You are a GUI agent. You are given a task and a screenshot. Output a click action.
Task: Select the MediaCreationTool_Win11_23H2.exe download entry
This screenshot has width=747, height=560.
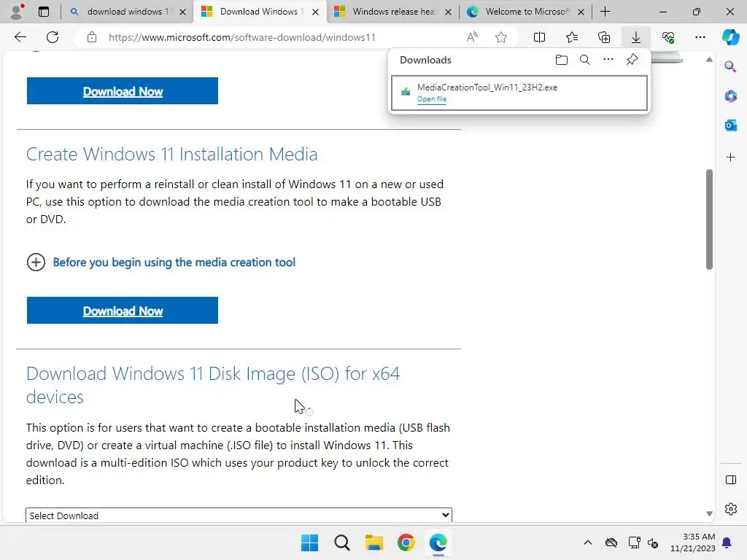coord(519,93)
